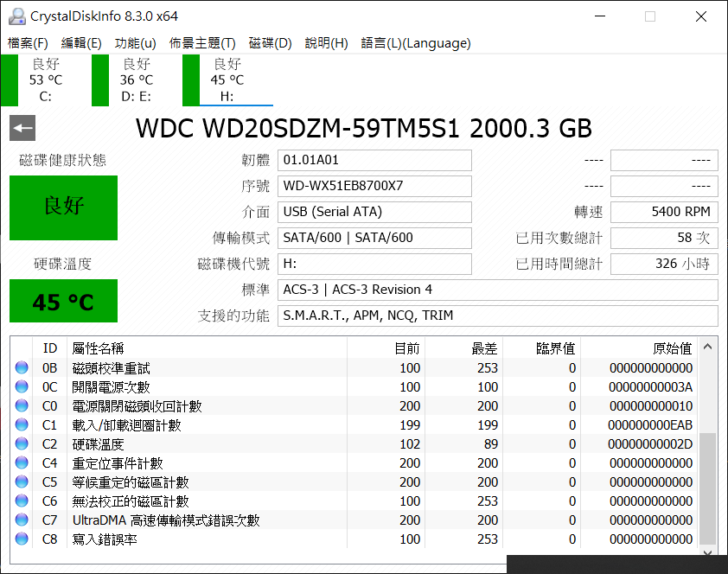
Task: Select the 磁頭校準重試 attribute row
Action: pos(354,368)
